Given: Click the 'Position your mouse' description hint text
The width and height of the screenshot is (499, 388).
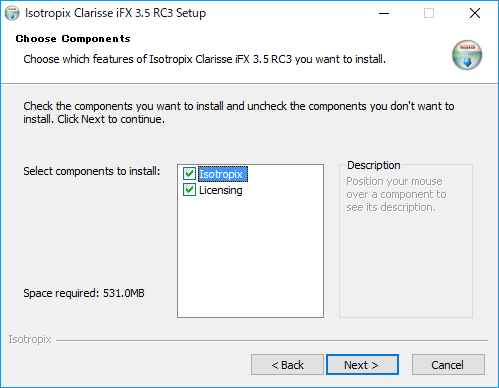Looking at the screenshot, I should (396, 194).
